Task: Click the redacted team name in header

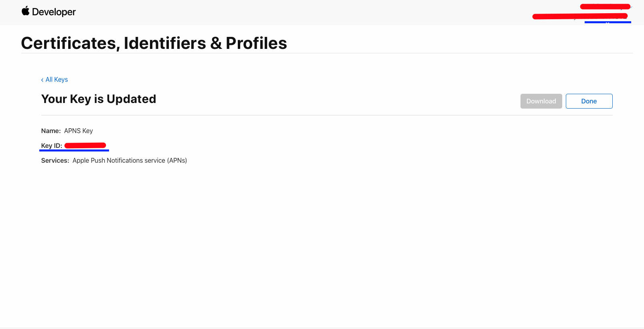Action: (x=579, y=16)
